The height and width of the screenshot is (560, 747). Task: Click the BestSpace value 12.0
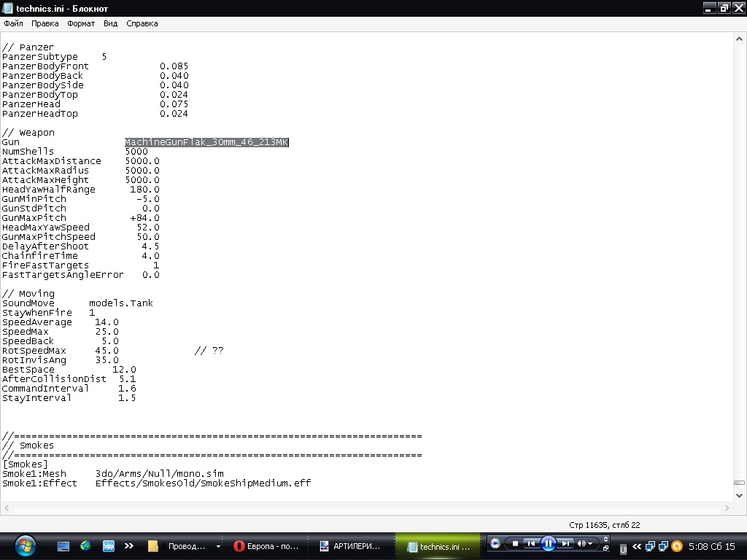click(124, 370)
